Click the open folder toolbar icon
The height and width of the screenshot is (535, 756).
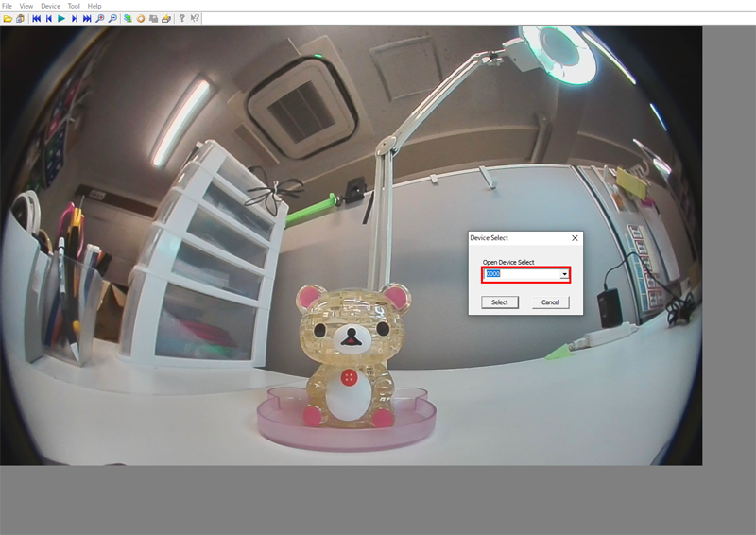click(8, 18)
